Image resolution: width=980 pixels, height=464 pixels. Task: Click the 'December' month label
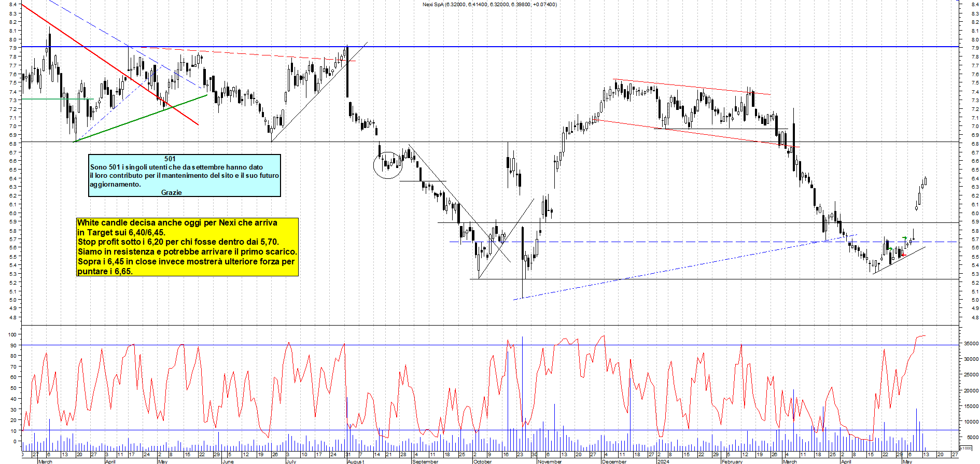(x=614, y=461)
